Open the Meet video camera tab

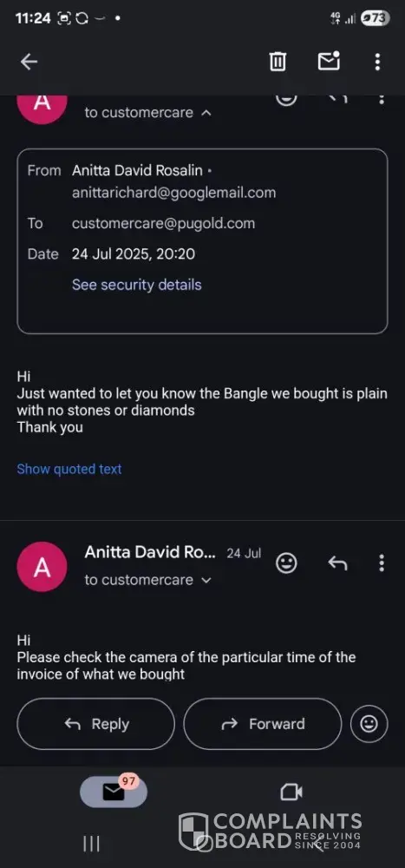pyautogui.click(x=291, y=792)
